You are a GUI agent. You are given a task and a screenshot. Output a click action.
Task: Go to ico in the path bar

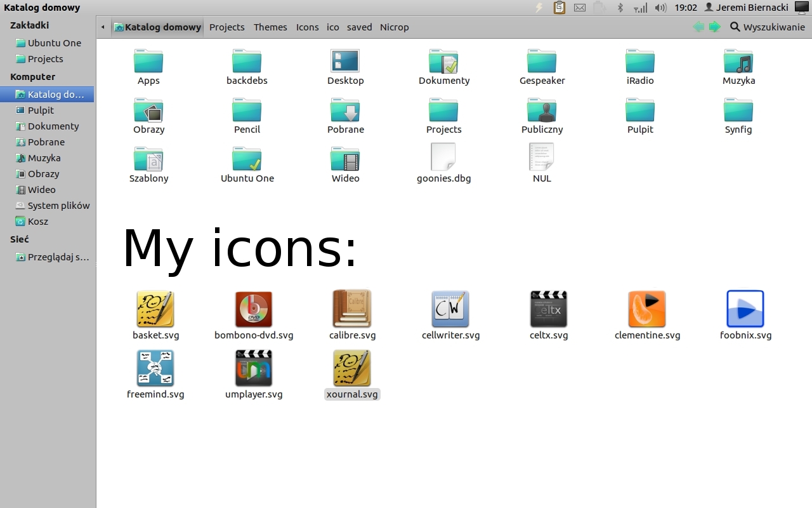coord(333,27)
